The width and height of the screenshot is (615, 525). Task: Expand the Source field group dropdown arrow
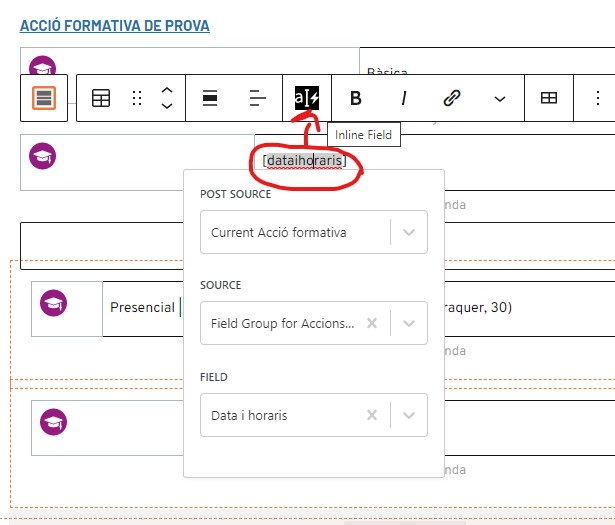[408, 323]
